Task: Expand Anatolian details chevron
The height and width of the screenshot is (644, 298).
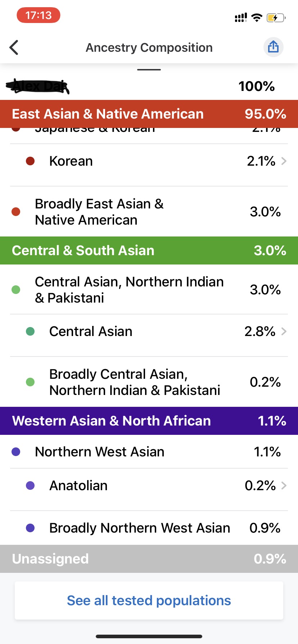Action: click(284, 486)
